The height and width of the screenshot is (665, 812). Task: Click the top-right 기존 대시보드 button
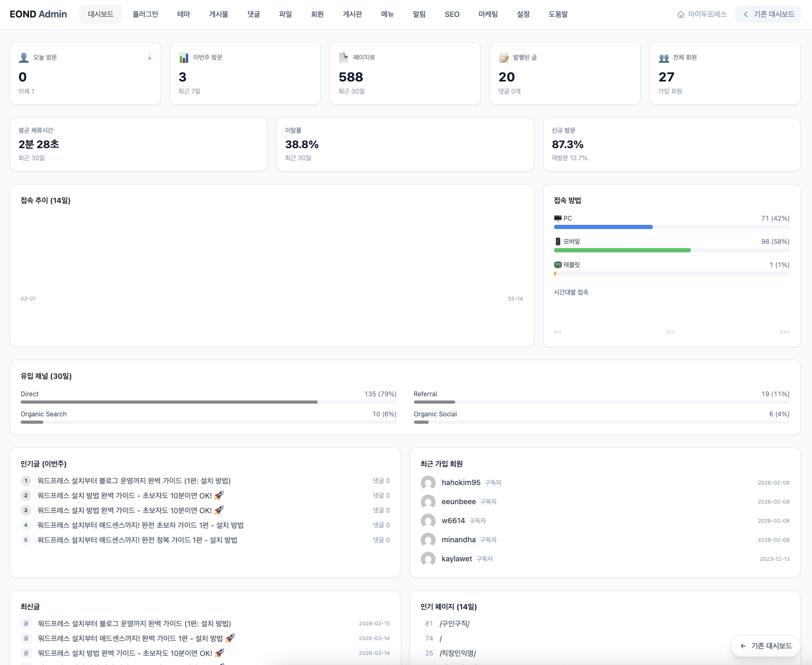(x=768, y=14)
